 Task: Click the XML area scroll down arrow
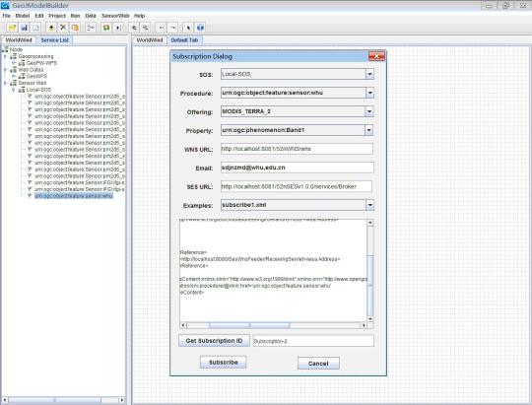370,318
